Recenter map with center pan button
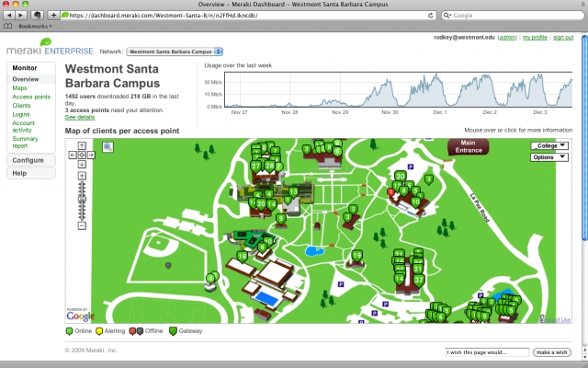This screenshot has width=588, height=368. click(x=82, y=155)
